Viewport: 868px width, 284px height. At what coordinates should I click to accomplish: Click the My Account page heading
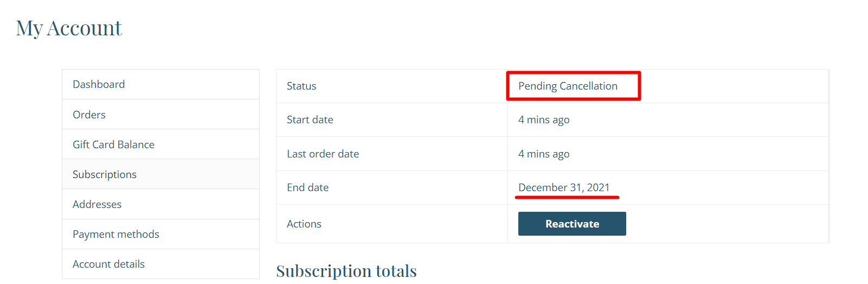(x=69, y=28)
